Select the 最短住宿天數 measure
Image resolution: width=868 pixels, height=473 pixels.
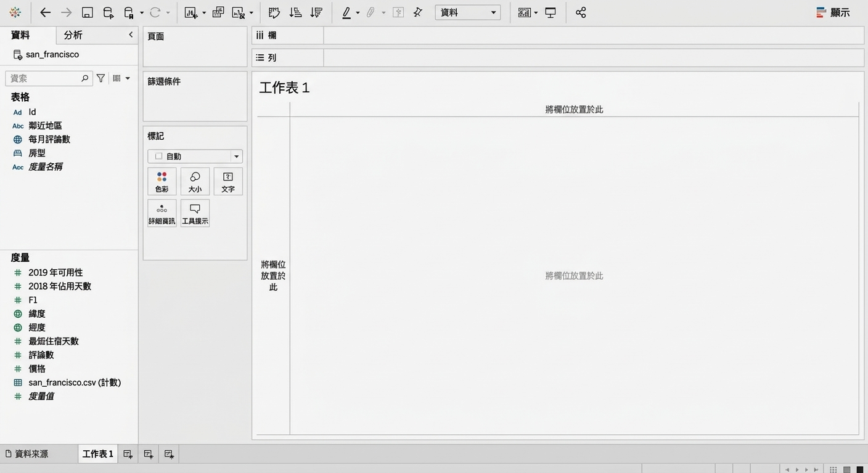click(54, 341)
